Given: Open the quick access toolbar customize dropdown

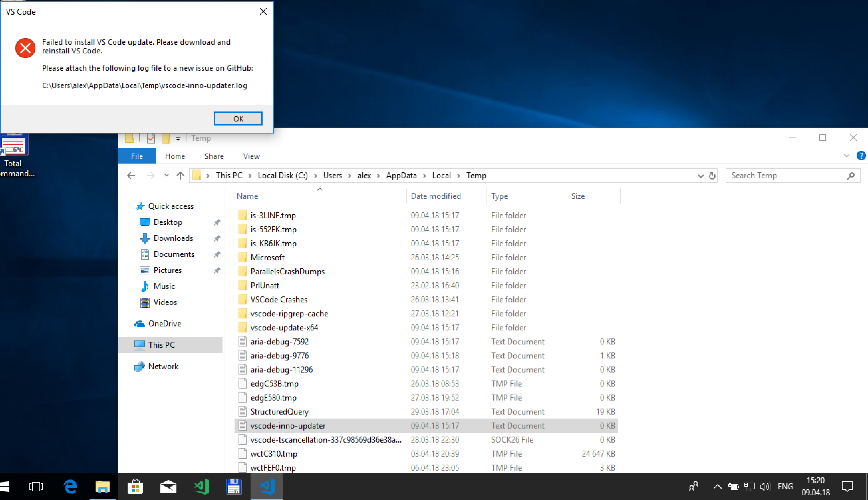Looking at the screenshot, I should click(x=178, y=139).
